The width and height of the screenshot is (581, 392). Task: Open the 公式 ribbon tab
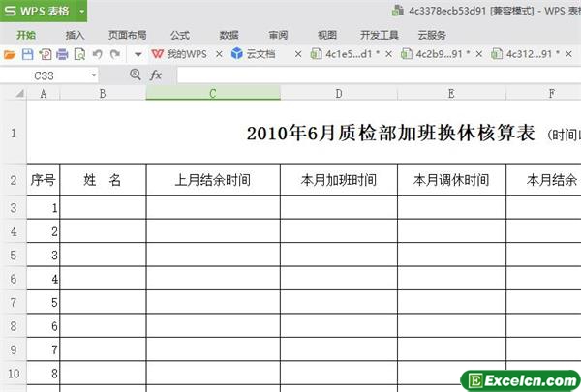(x=180, y=35)
